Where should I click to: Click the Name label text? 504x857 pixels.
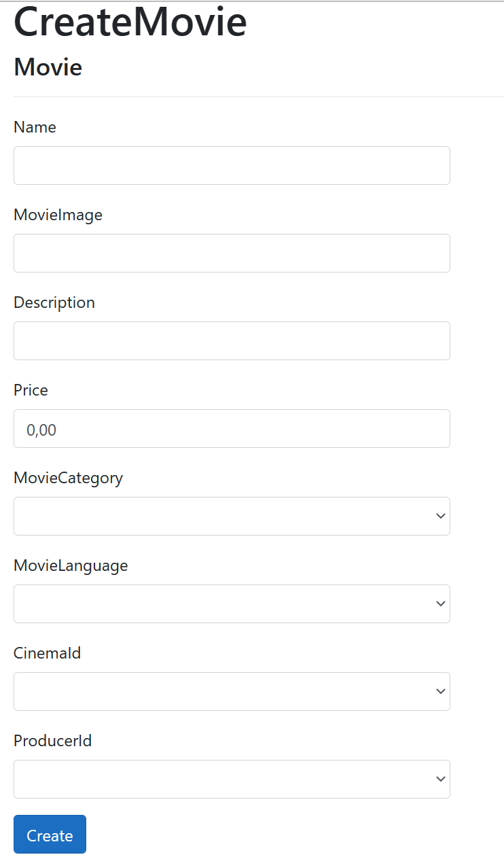[35, 127]
